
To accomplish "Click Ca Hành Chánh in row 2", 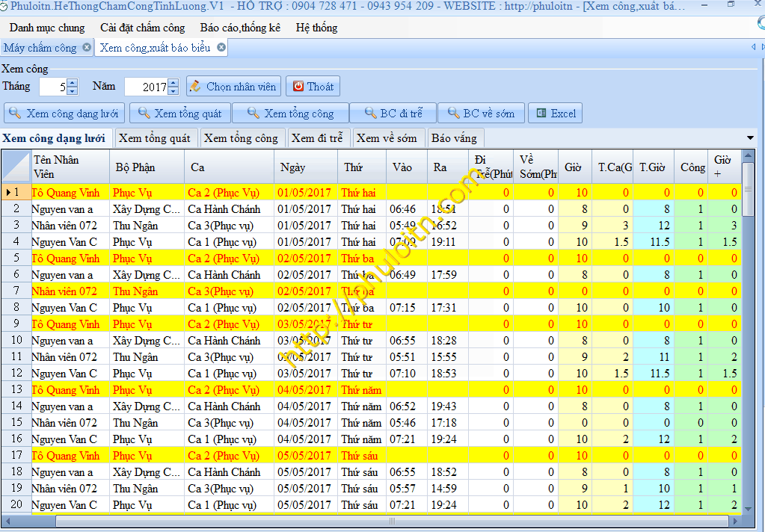I will coord(230,209).
